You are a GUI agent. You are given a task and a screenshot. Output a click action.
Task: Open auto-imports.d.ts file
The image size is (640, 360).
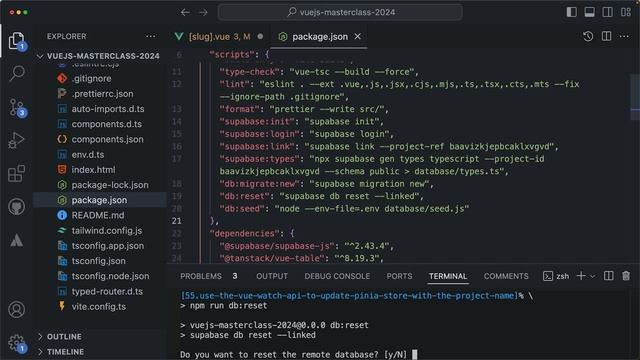point(100,109)
